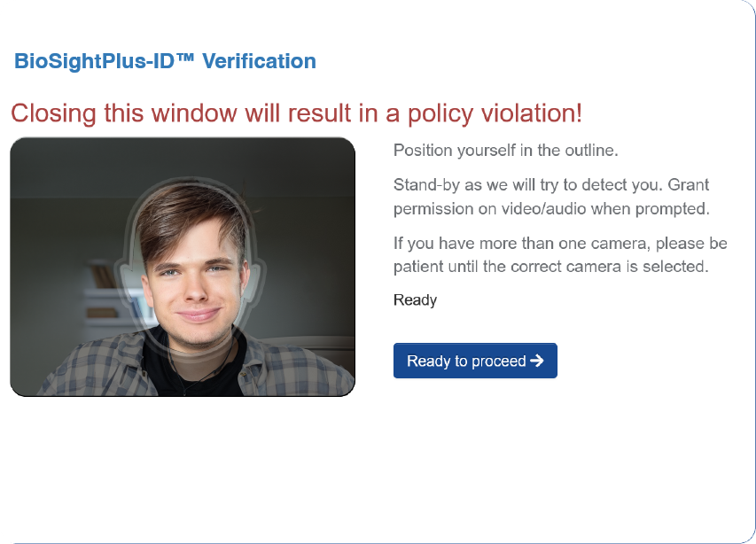Viewport: 756px width, 544px height.
Task: Click the words Closing this window in the warning
Action: click(123, 113)
